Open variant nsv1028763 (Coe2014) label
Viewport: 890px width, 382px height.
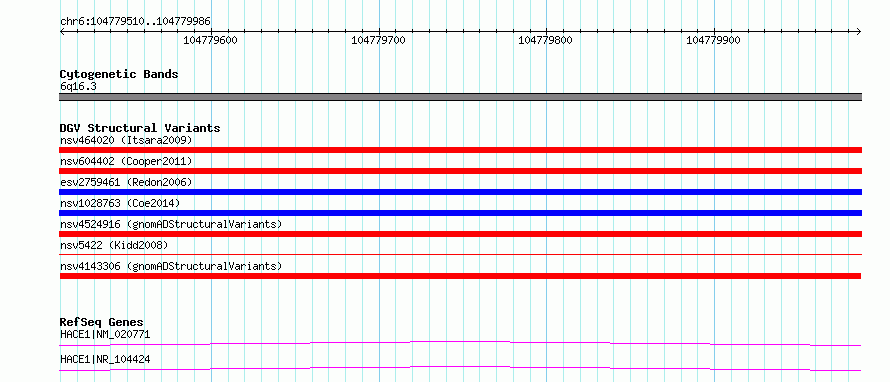pyautogui.click(x=121, y=203)
